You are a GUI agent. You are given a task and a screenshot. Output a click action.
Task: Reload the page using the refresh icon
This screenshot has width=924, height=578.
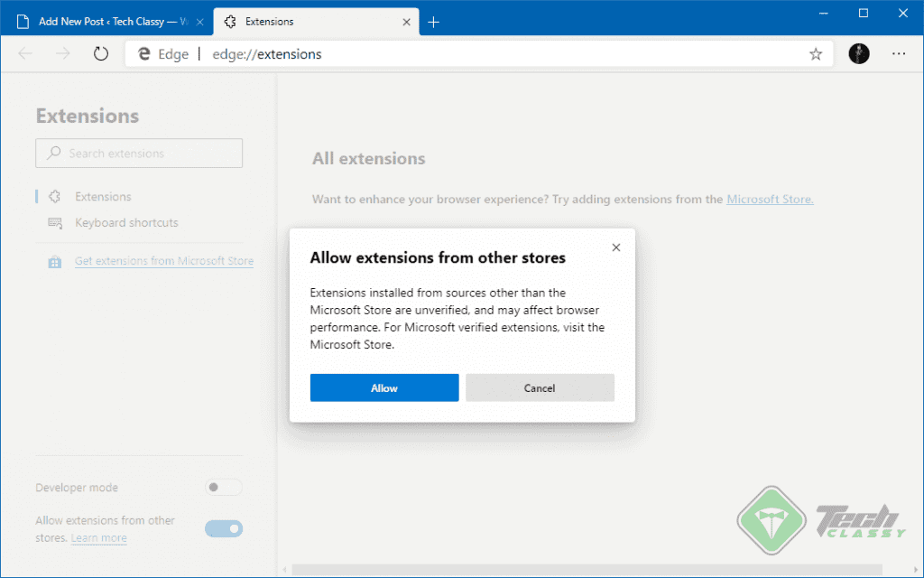99,53
